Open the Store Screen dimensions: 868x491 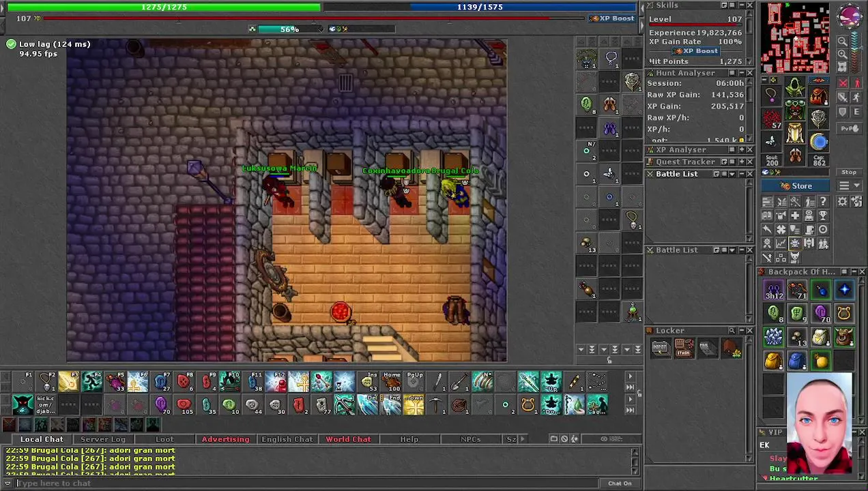796,186
